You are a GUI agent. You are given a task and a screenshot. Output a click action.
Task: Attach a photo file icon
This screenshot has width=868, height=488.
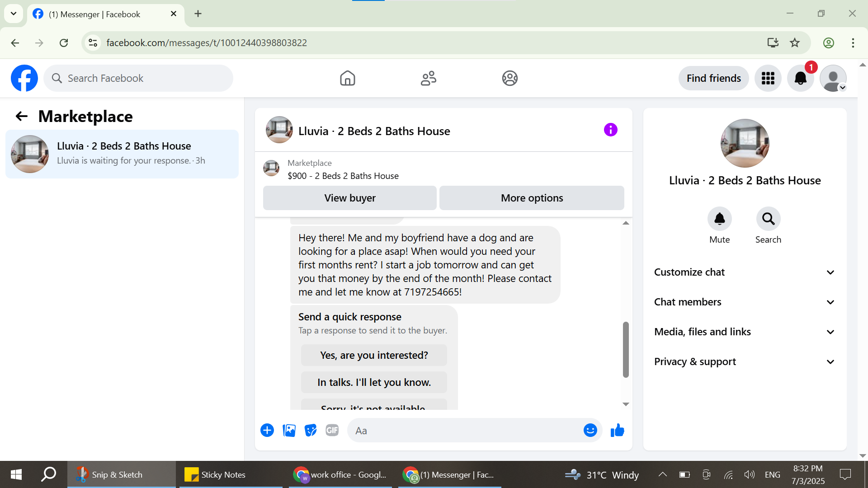click(x=289, y=430)
